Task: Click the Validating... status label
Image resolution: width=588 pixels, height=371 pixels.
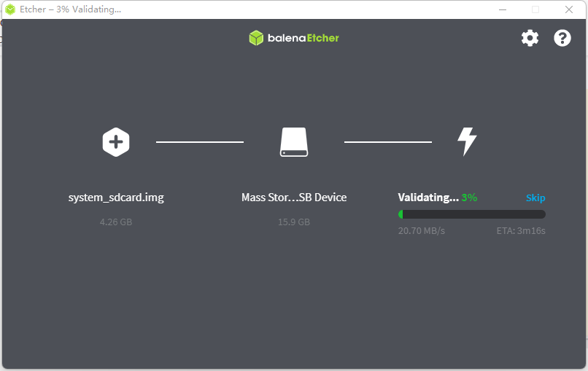Action: [x=428, y=198]
